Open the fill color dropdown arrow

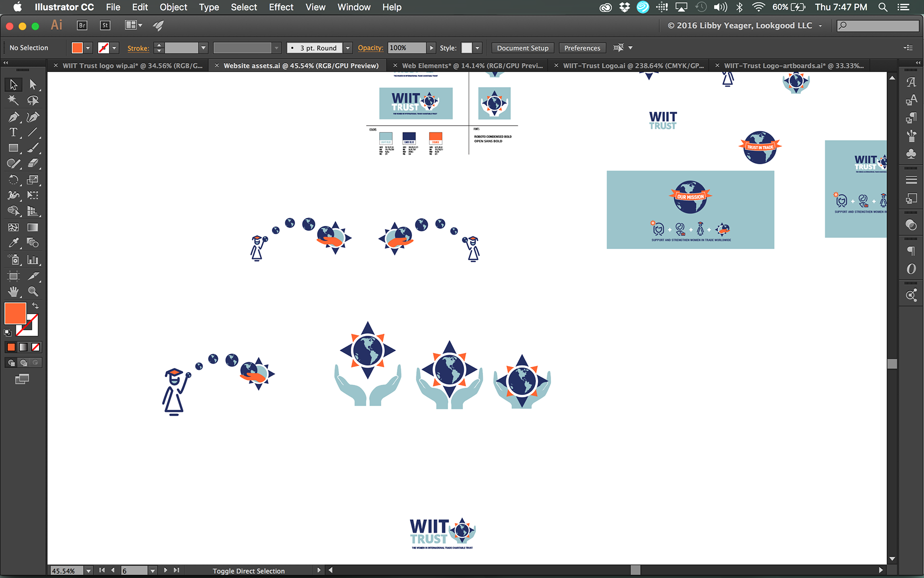[88, 48]
